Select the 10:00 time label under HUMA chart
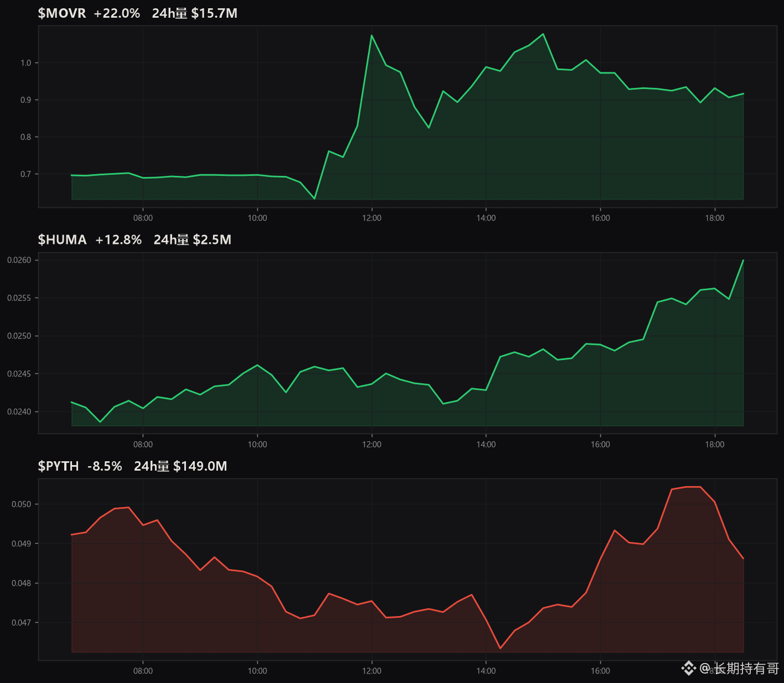The image size is (784, 683). (x=257, y=445)
